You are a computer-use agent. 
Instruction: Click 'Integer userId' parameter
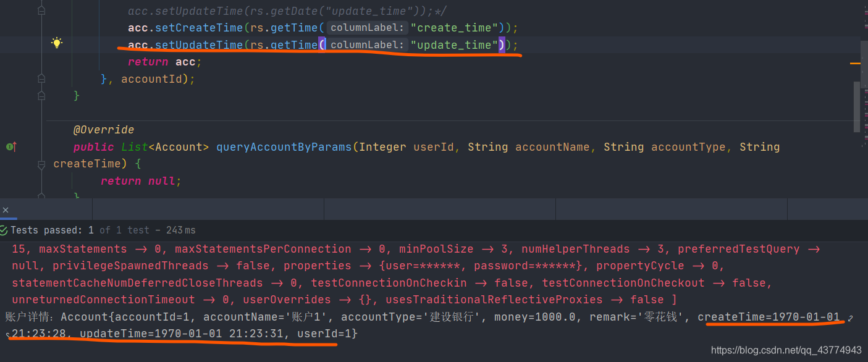407,147
